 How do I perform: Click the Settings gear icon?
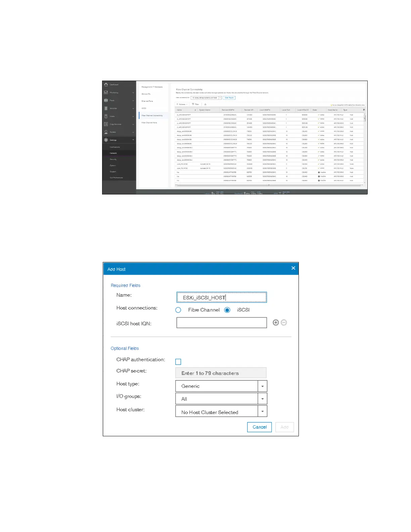pyautogui.click(x=106, y=140)
